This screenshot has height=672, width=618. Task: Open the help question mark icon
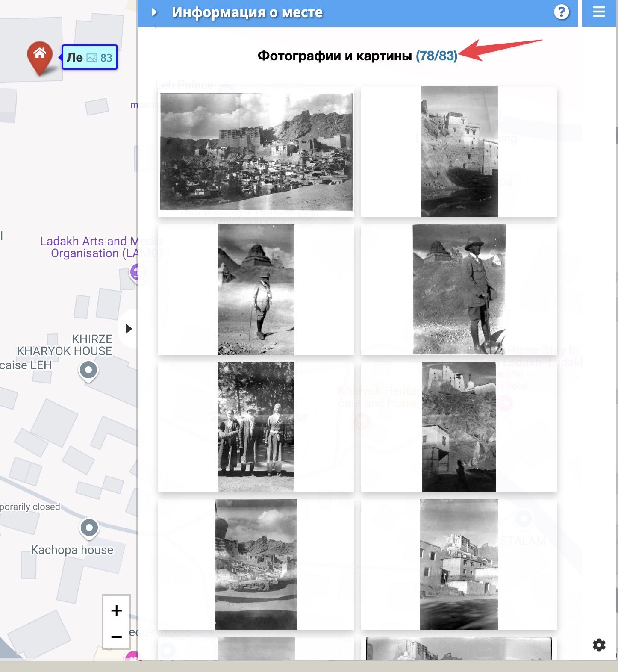pos(561,12)
